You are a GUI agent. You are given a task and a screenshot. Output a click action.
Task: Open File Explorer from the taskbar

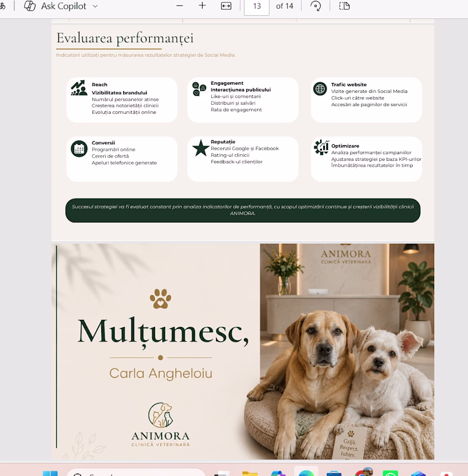250,474
